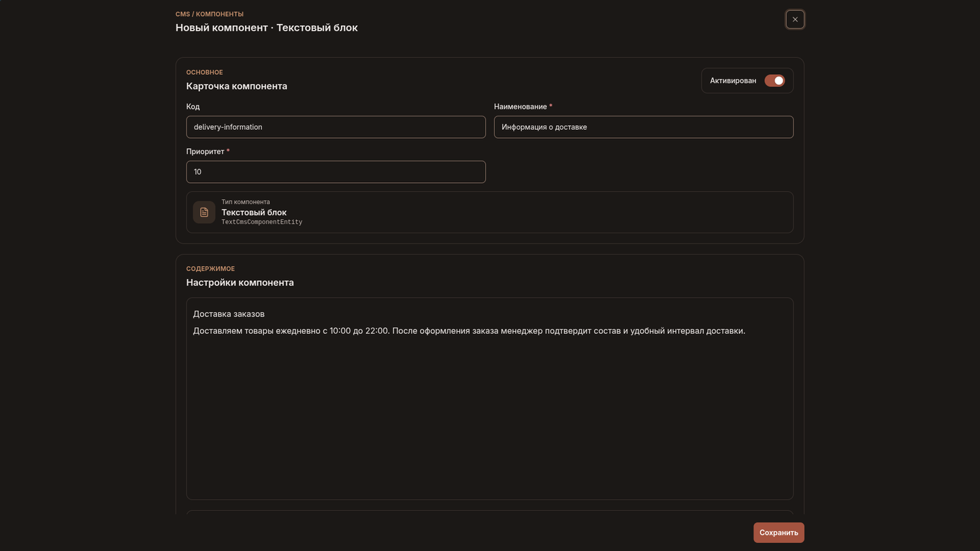The height and width of the screenshot is (551, 980).
Task: Select the Текстовый блок type title
Action: (x=254, y=212)
